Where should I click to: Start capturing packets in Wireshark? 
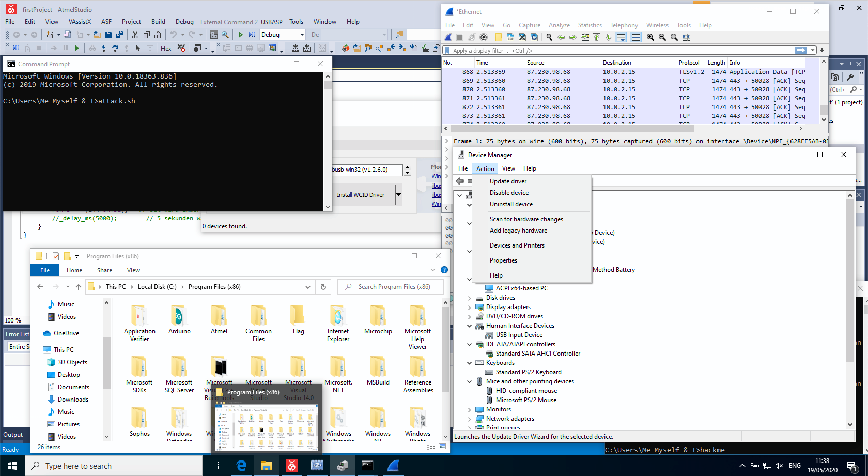448,37
